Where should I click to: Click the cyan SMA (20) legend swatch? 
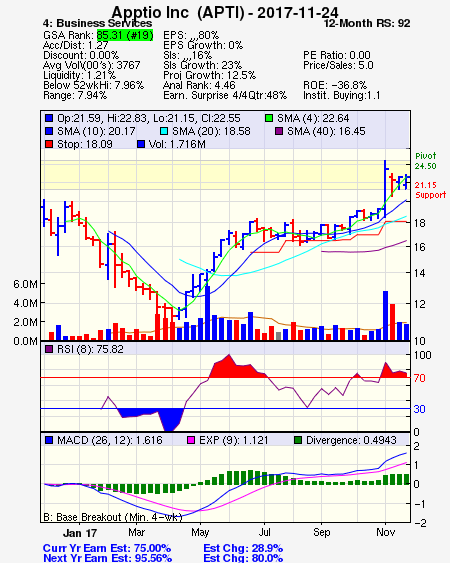pos(164,131)
